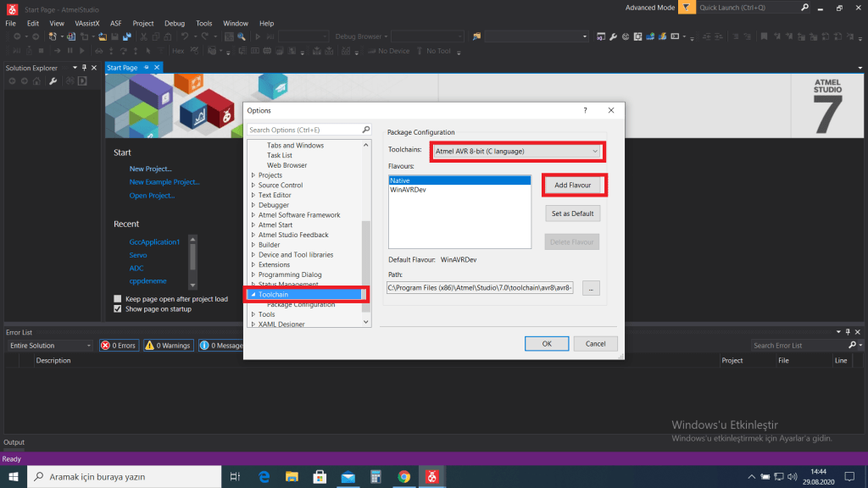This screenshot has height=488, width=868.
Task: Open Atmel Studio from the Windows taskbar
Action: click(x=432, y=477)
